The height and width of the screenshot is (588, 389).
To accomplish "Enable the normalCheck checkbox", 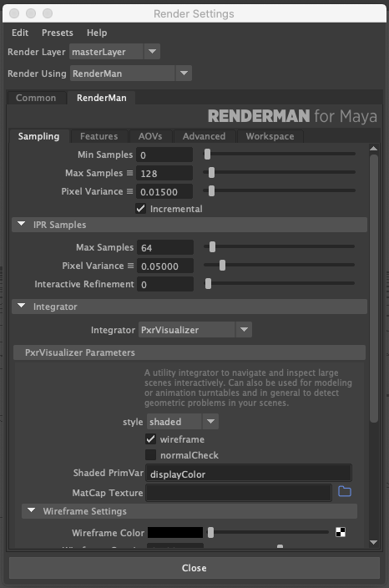I will click(150, 455).
